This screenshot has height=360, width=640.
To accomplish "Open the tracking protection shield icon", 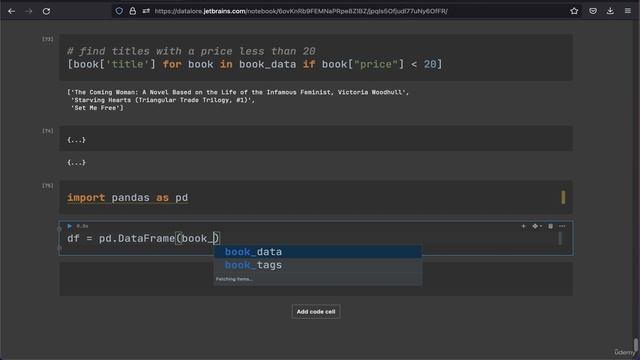I will pyautogui.click(x=119, y=11).
